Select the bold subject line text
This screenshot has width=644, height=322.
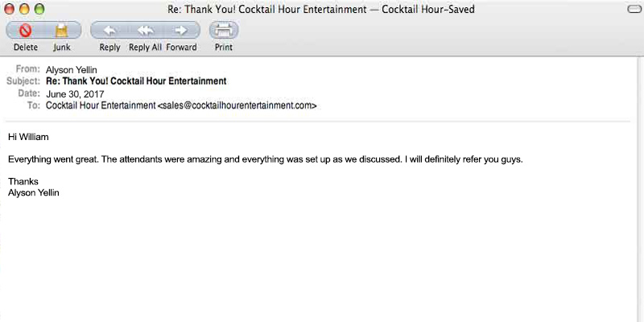pyautogui.click(x=136, y=81)
